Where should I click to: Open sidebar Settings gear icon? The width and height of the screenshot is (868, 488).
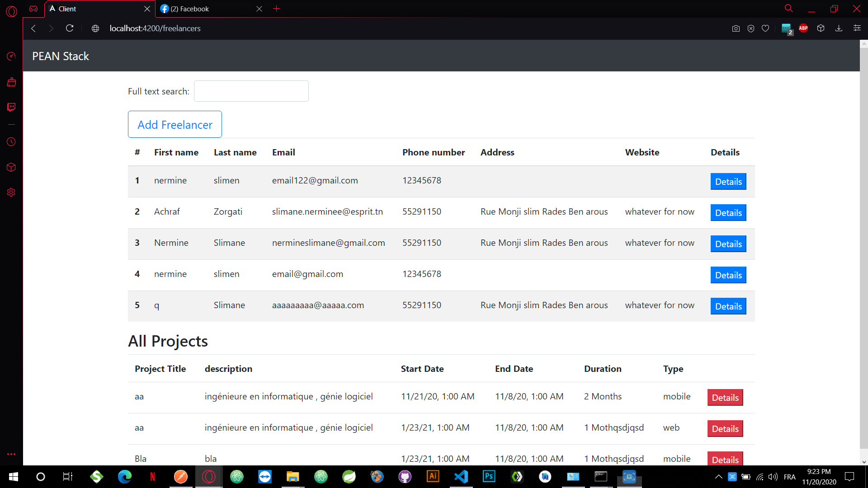pyautogui.click(x=11, y=192)
